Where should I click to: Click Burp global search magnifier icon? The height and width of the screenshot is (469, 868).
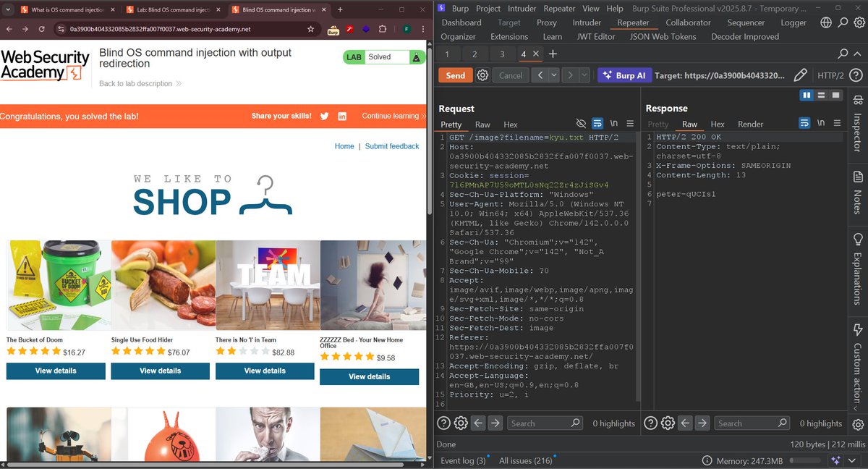coord(842,22)
